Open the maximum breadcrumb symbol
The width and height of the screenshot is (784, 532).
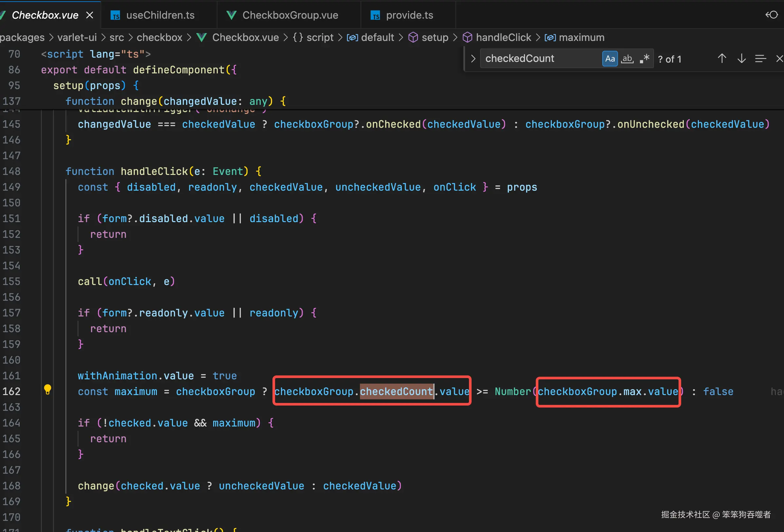pyautogui.click(x=581, y=37)
